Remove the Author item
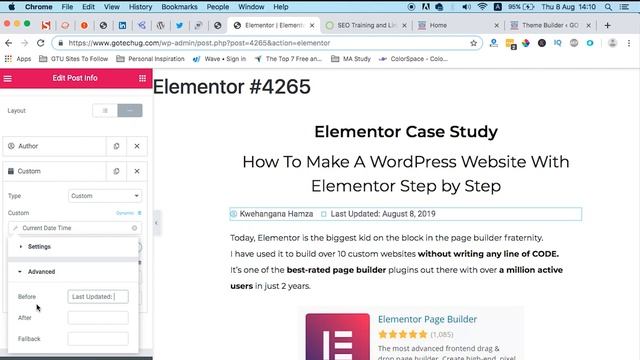 [137, 146]
